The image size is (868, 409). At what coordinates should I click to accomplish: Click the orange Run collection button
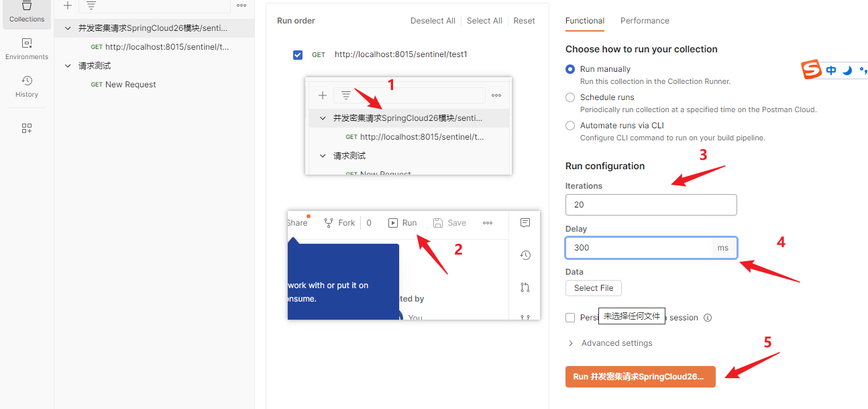640,377
